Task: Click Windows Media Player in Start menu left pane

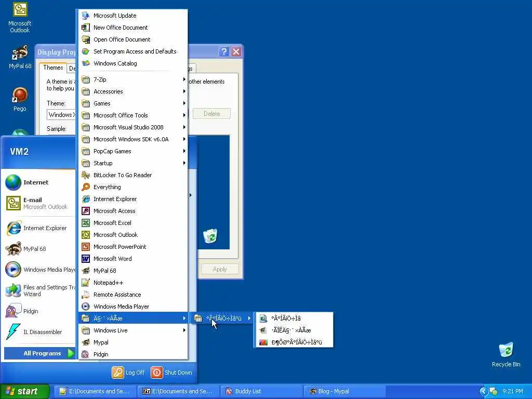Action: 39,270
